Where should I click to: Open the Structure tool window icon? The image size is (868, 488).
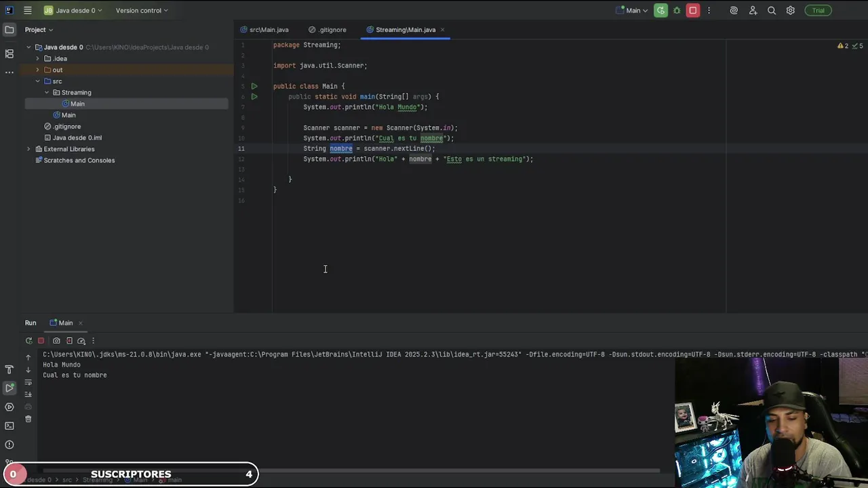9,54
